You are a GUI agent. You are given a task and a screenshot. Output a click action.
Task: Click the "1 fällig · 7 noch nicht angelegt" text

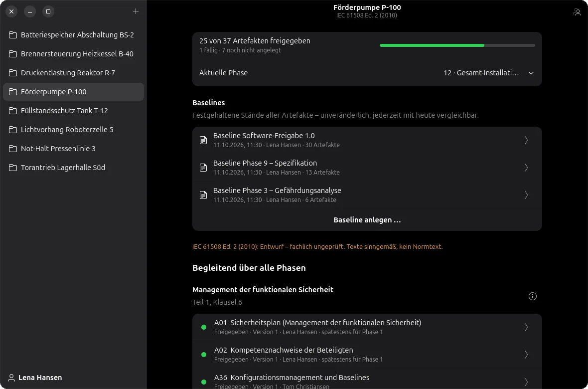click(x=240, y=50)
